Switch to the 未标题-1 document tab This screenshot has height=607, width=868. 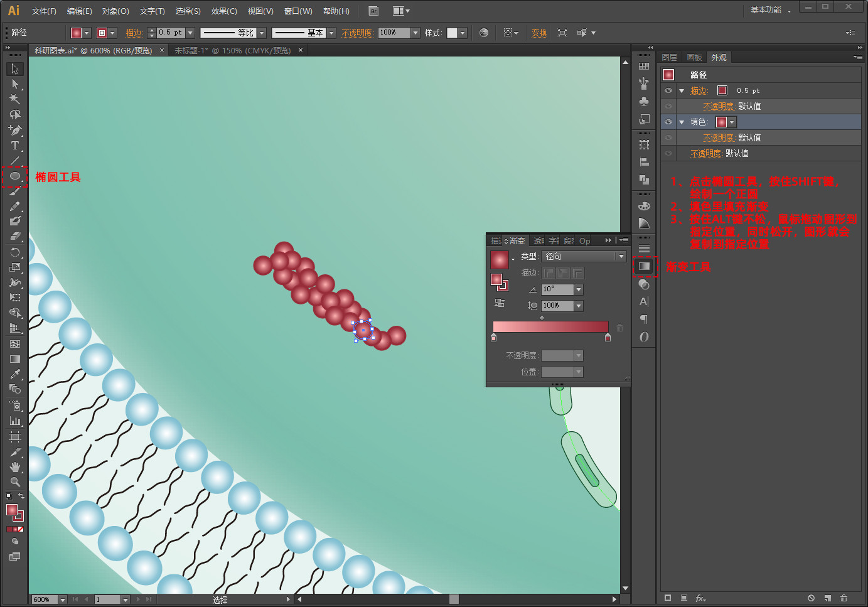pos(232,51)
